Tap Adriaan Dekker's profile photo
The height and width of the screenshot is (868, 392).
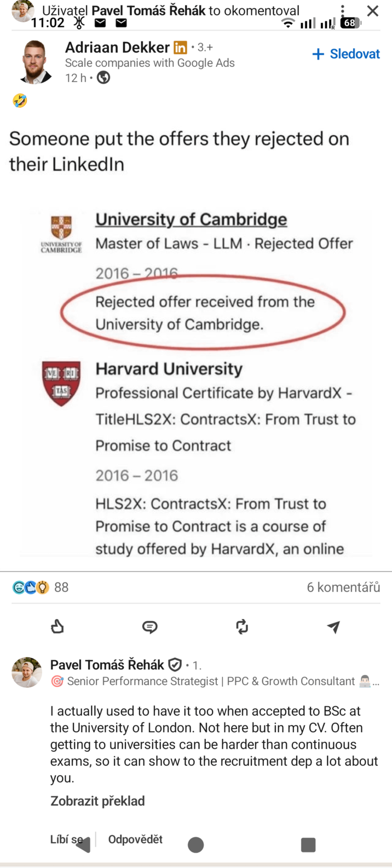(x=34, y=61)
